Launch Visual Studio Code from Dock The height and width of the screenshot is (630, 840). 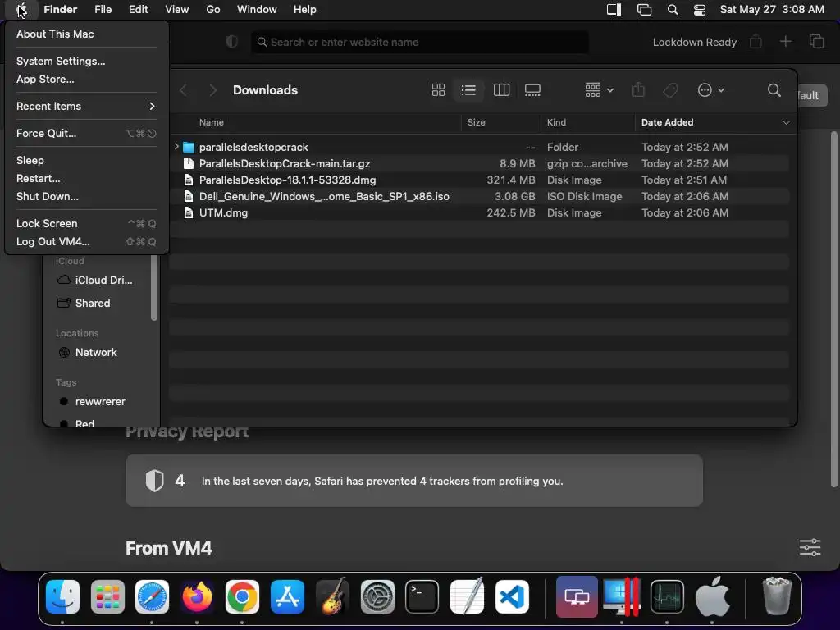512,597
